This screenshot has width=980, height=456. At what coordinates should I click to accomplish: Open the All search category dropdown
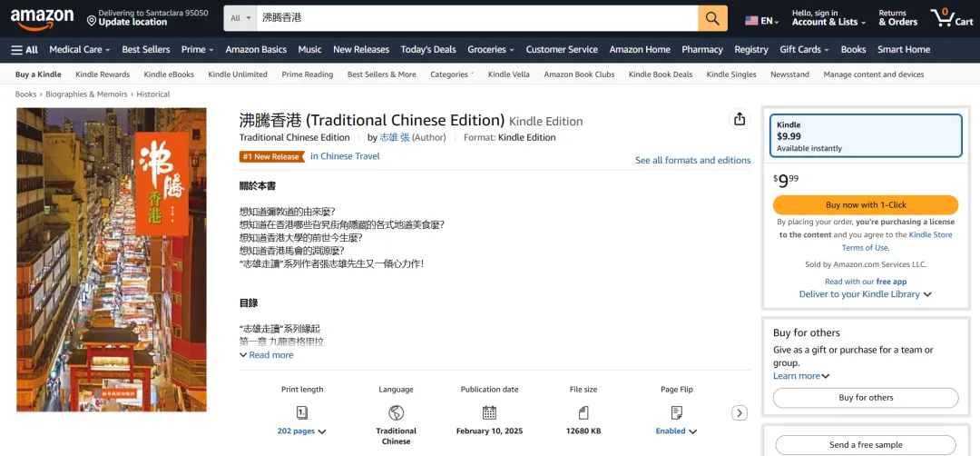[x=240, y=18]
